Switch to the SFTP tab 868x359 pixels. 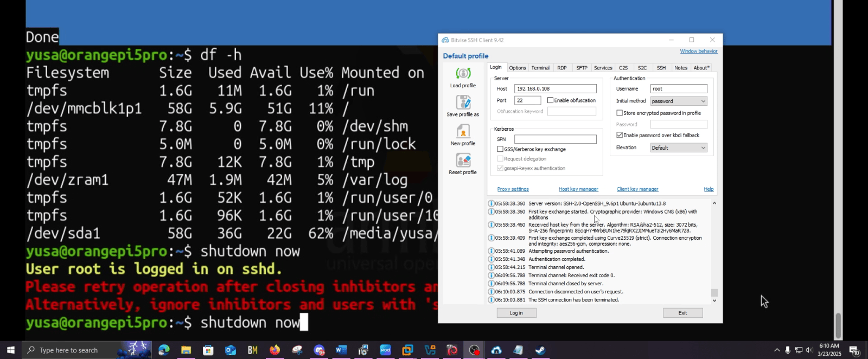pyautogui.click(x=582, y=68)
